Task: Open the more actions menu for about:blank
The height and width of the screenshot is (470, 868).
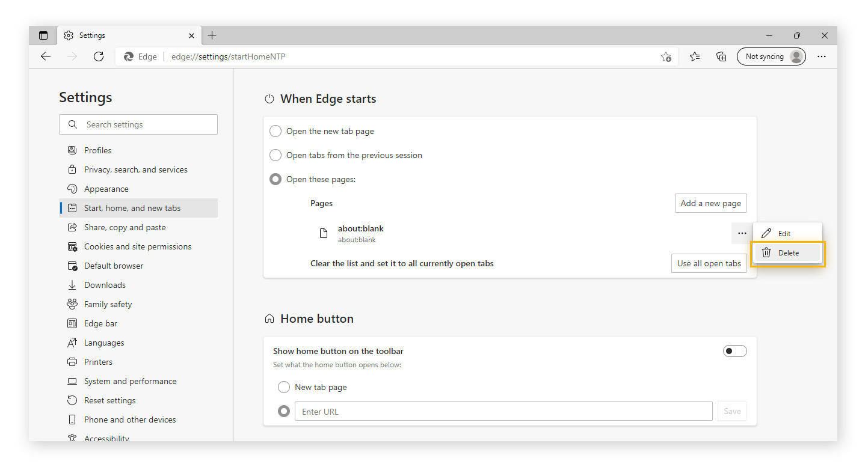Action: point(740,233)
